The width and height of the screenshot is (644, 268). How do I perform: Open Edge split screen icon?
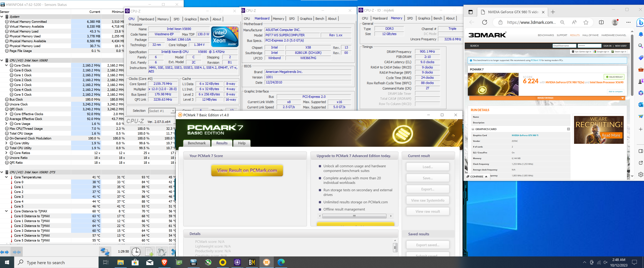pos(601,22)
